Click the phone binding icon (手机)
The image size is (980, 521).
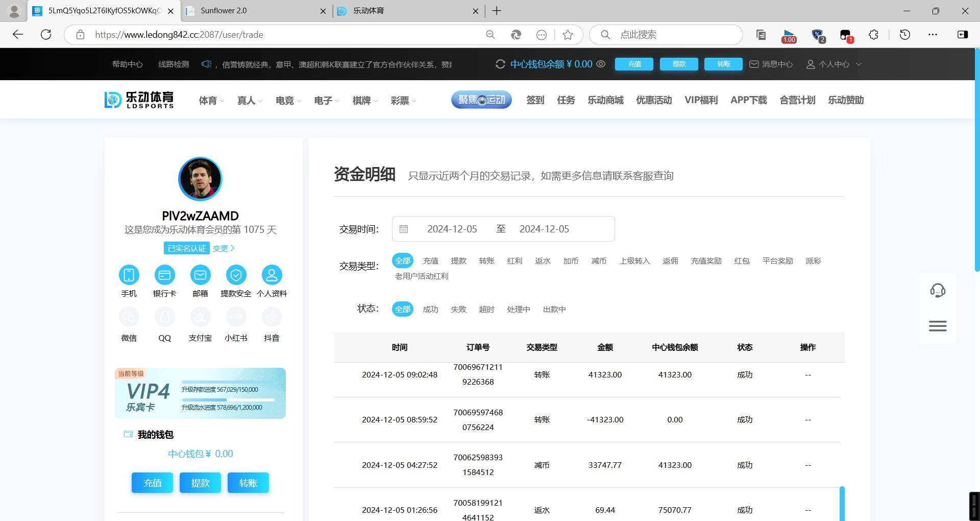129,275
